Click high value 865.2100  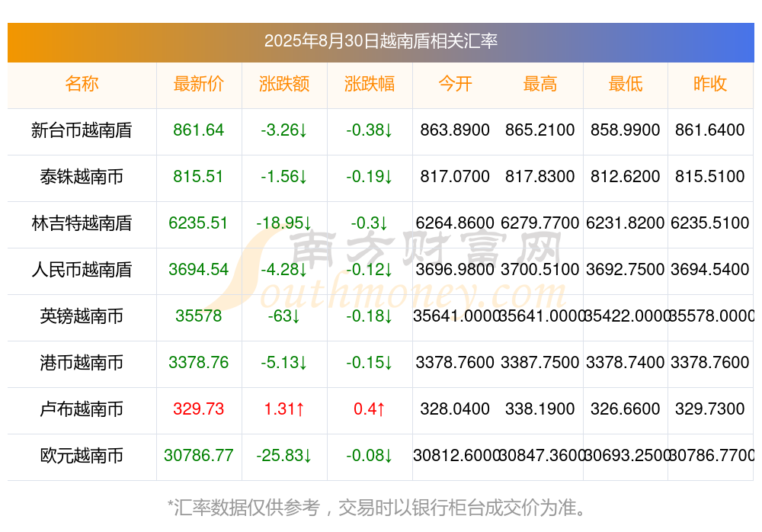540,130
